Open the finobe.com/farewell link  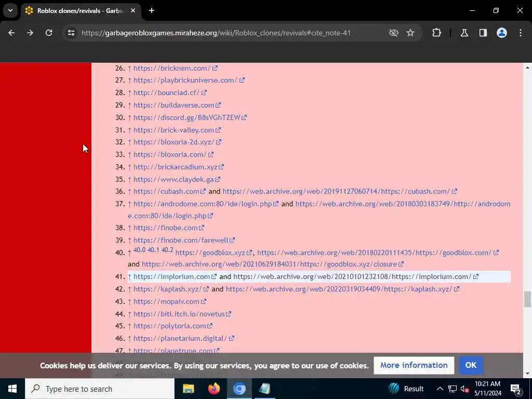tap(180, 240)
